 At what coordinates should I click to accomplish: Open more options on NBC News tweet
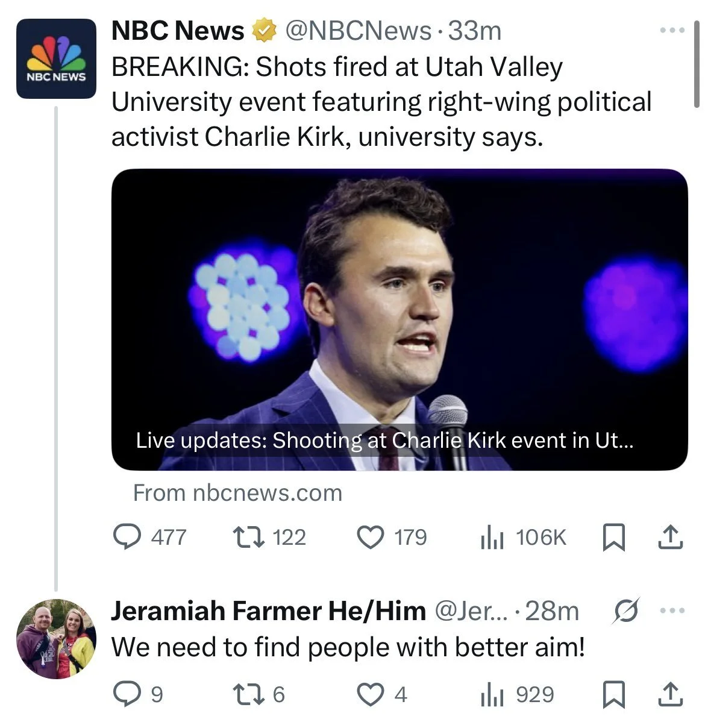click(x=672, y=30)
